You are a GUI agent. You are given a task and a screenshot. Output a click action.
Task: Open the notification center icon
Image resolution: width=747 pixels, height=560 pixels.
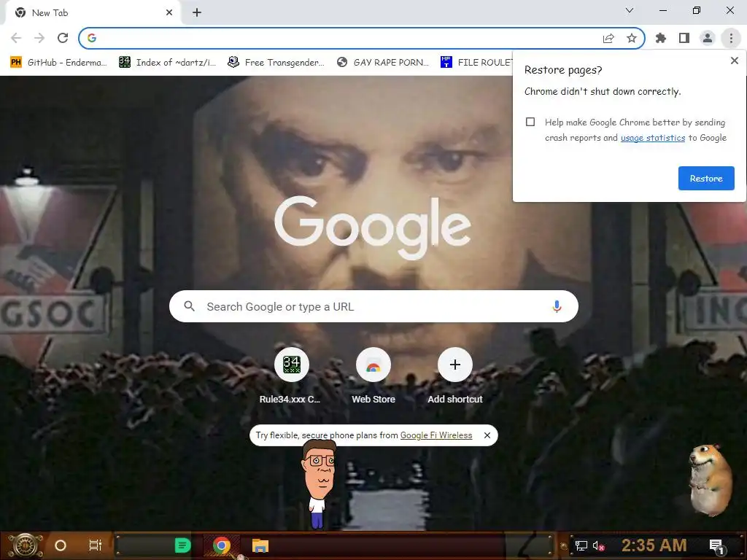[x=716, y=546]
